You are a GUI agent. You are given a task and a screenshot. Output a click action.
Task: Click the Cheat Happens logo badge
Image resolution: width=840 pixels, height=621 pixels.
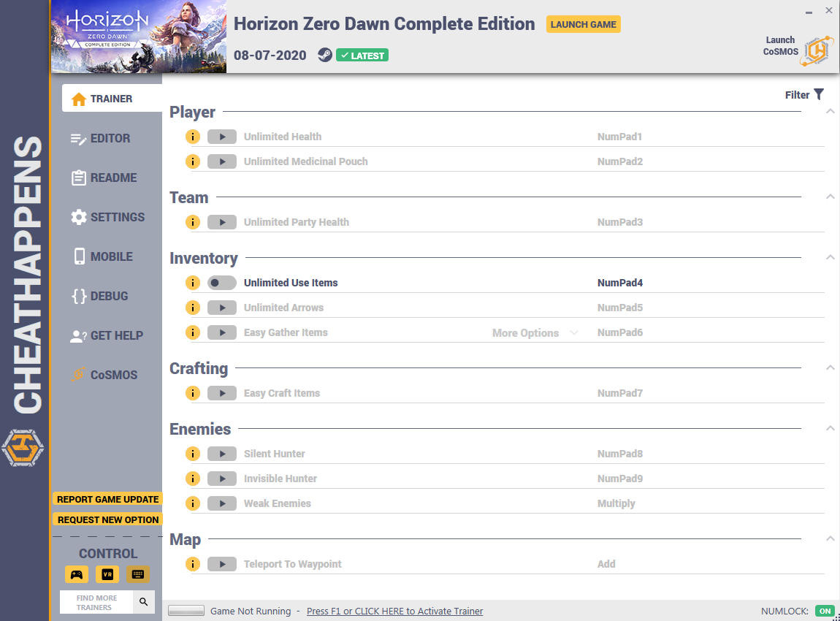click(23, 447)
